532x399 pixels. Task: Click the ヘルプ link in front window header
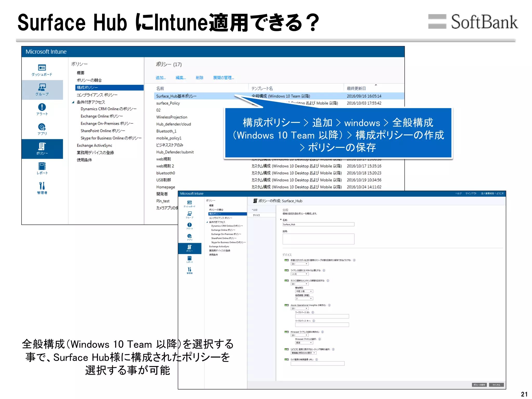coord(458,194)
